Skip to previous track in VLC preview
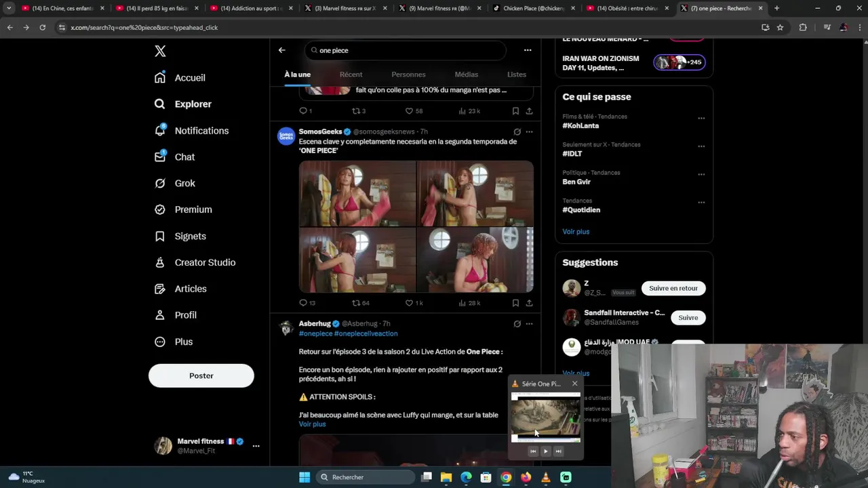The width and height of the screenshot is (868, 488). pos(533,451)
